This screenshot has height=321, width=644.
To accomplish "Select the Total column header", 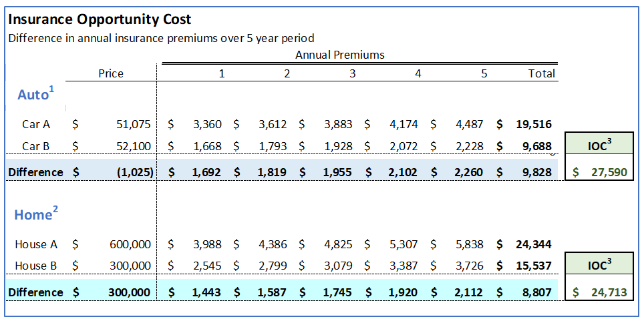I will (x=541, y=73).
